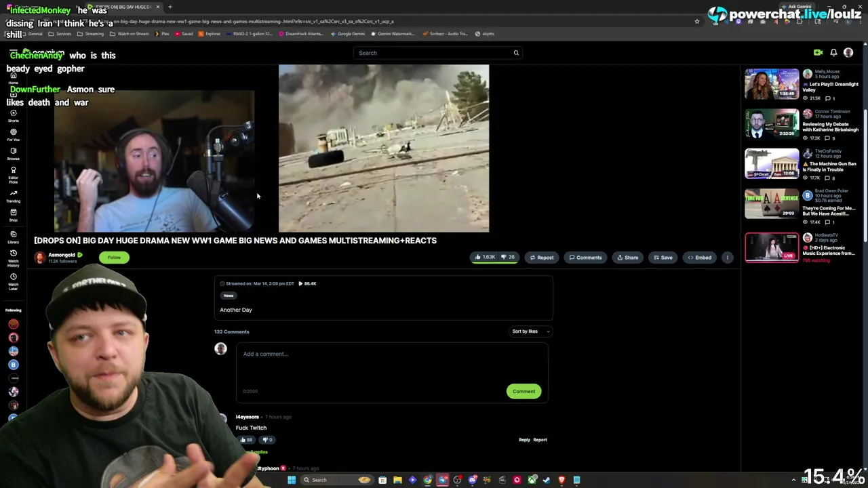The width and height of the screenshot is (868, 488).
Task: Open Trending in the sidebar
Action: (13, 197)
